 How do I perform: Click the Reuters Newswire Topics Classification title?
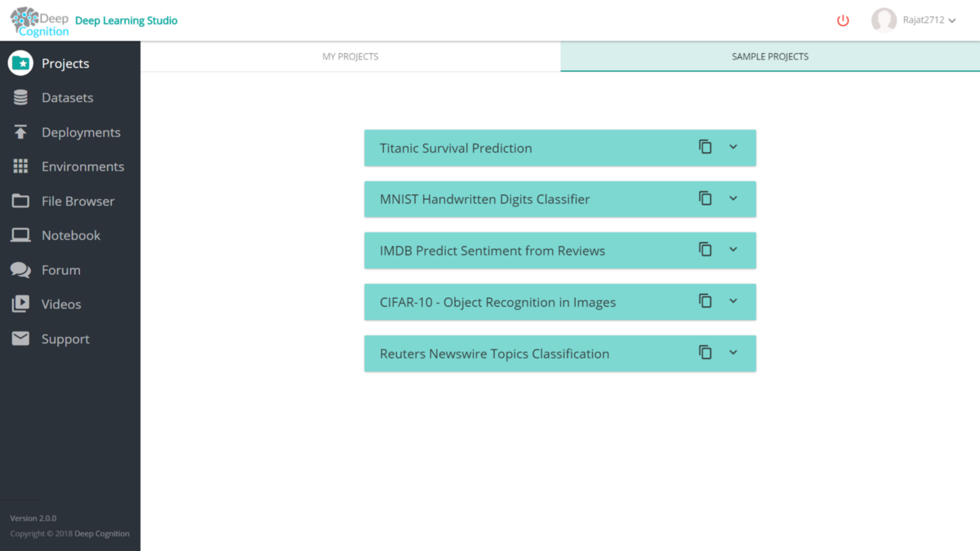[x=494, y=353]
